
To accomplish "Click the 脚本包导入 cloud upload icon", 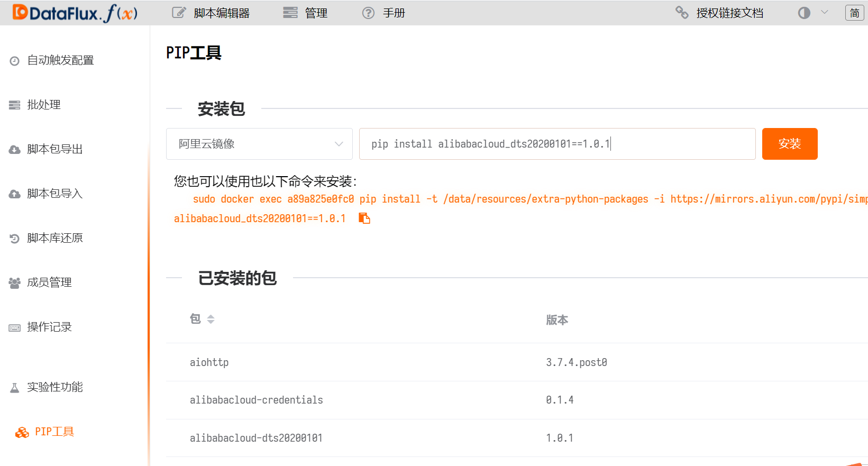I will point(15,194).
